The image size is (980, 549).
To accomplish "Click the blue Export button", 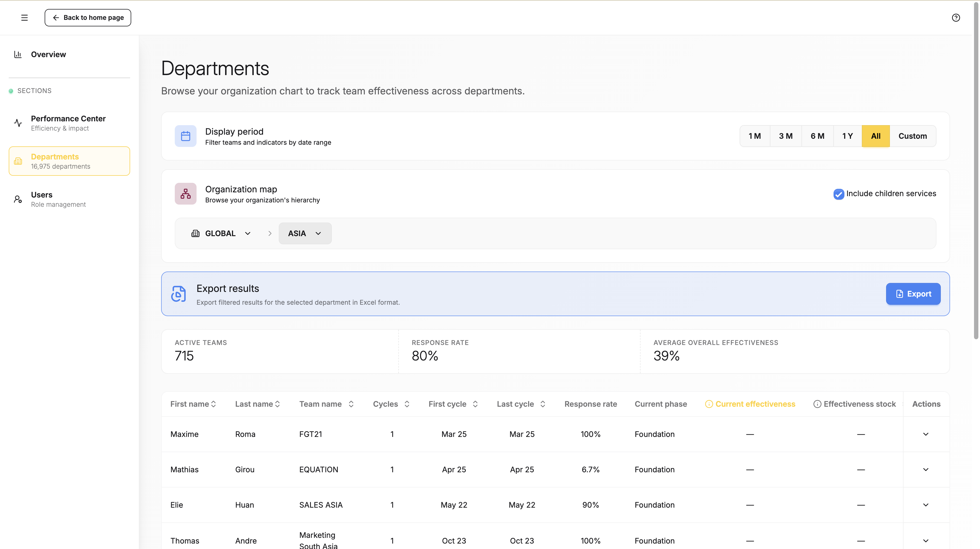I will (x=913, y=294).
